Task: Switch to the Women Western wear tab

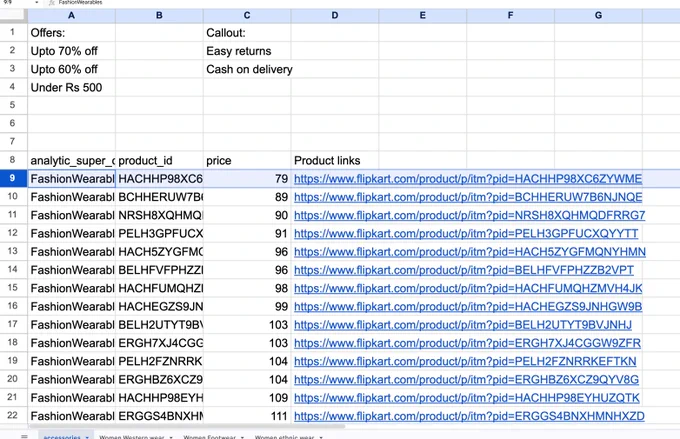Action: click(132, 437)
